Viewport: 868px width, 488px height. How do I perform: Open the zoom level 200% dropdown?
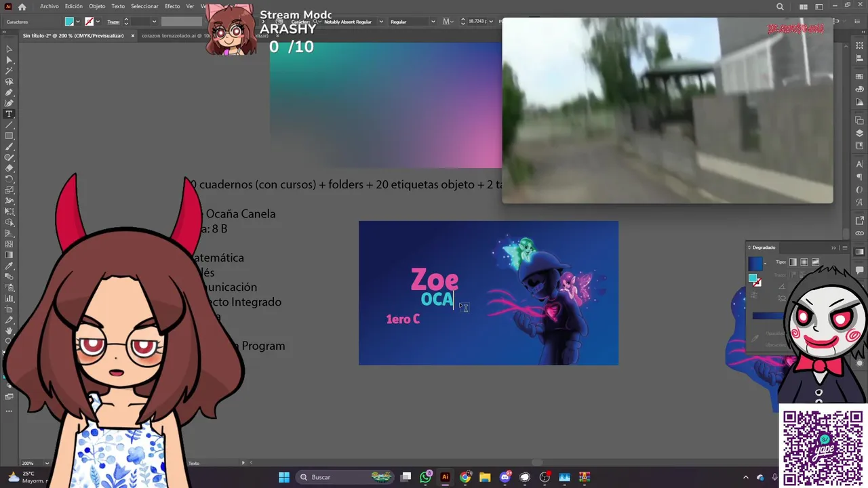point(46,463)
